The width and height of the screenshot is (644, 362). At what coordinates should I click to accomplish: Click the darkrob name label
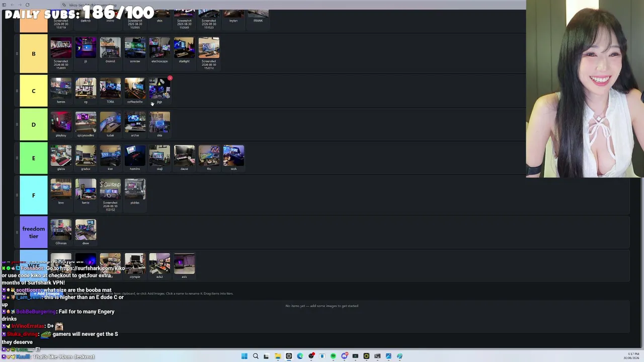[86, 21]
